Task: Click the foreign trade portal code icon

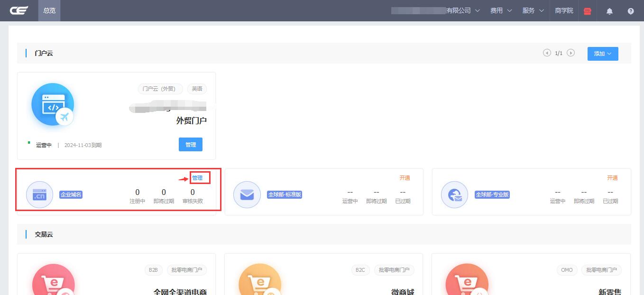Action: coord(53,105)
